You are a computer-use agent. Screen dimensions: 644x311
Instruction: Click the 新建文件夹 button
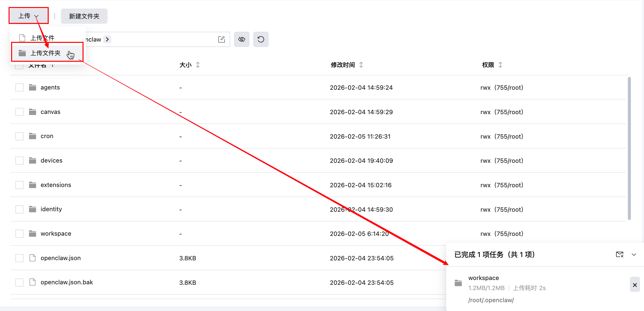84,16
